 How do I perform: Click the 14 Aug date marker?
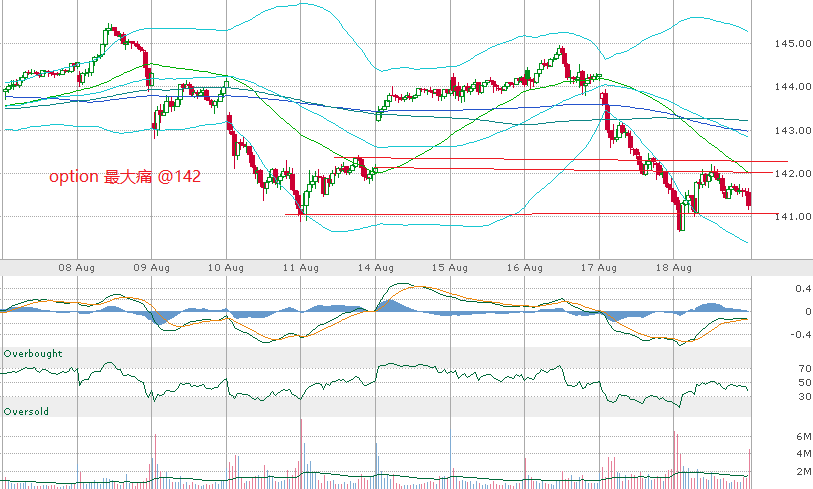click(376, 268)
